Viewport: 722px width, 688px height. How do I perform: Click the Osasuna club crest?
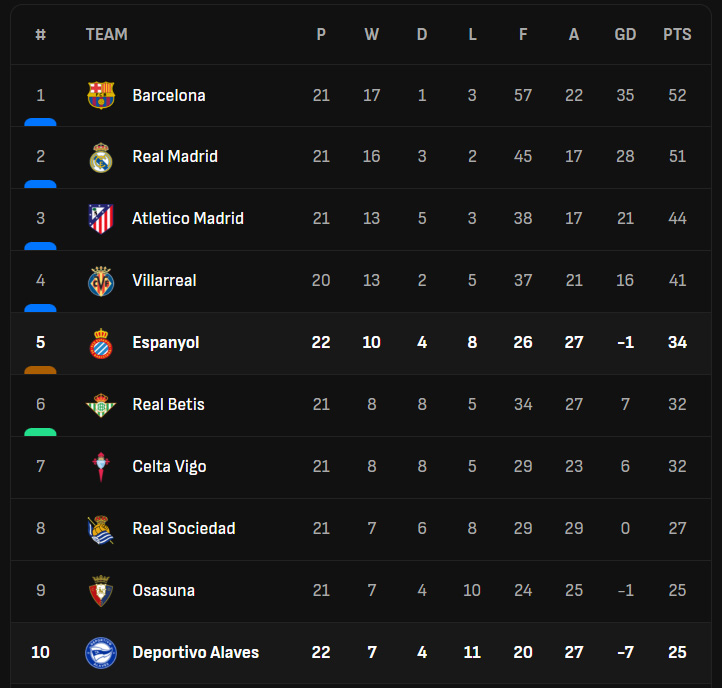point(101,591)
